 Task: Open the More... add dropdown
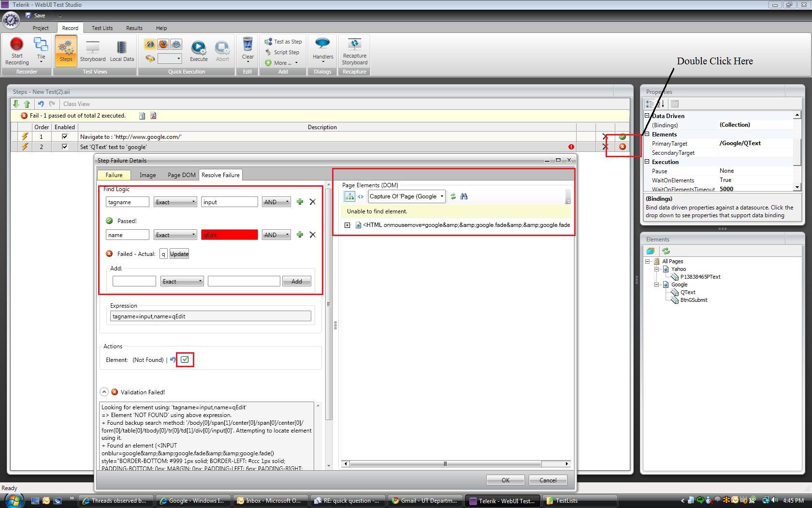tap(281, 63)
